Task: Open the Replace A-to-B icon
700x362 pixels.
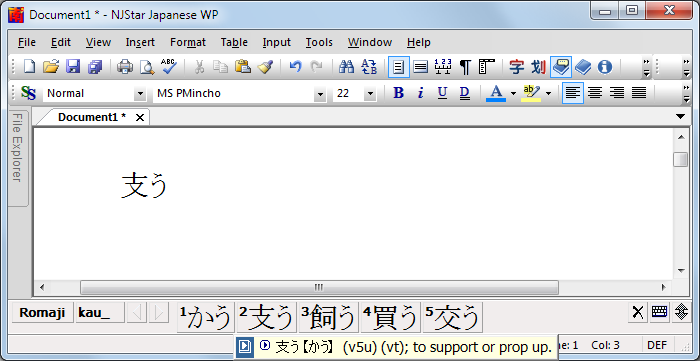Action: click(369, 67)
